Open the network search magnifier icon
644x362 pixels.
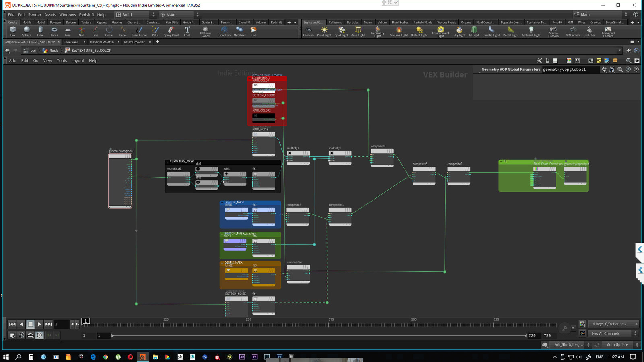tap(628, 60)
